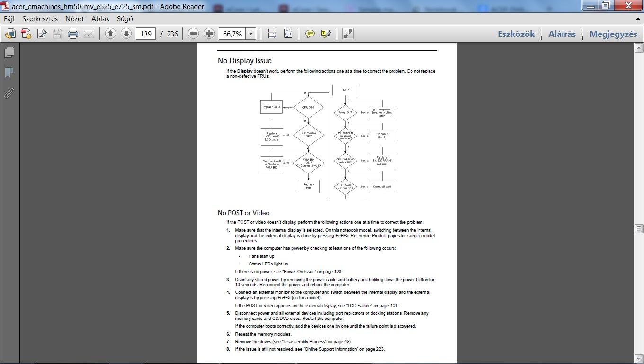Print the document with printer icon
The height and width of the screenshot is (364, 644).
tap(72, 34)
